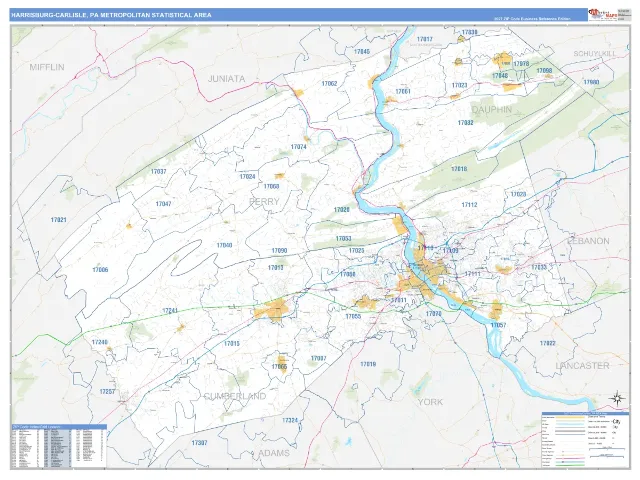Click ZIP code 17065 label
Image resolution: width=640 pixels, height=480 pixels.
click(x=280, y=367)
